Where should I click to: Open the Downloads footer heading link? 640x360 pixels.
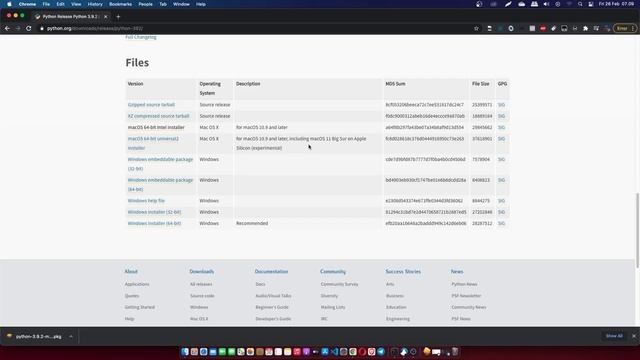coord(202,271)
